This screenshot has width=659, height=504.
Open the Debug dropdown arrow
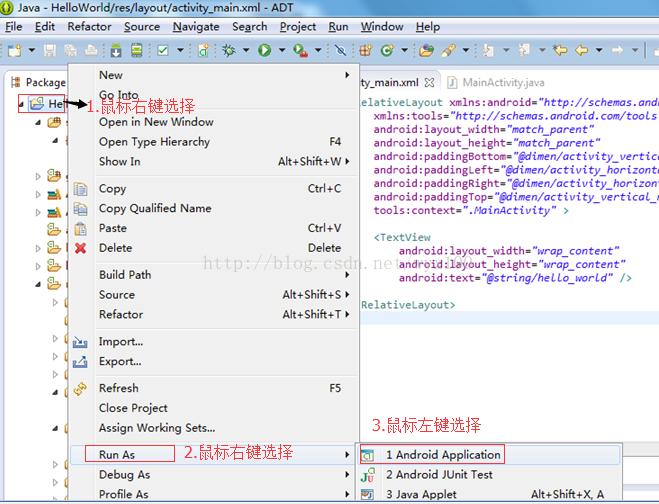(246, 50)
